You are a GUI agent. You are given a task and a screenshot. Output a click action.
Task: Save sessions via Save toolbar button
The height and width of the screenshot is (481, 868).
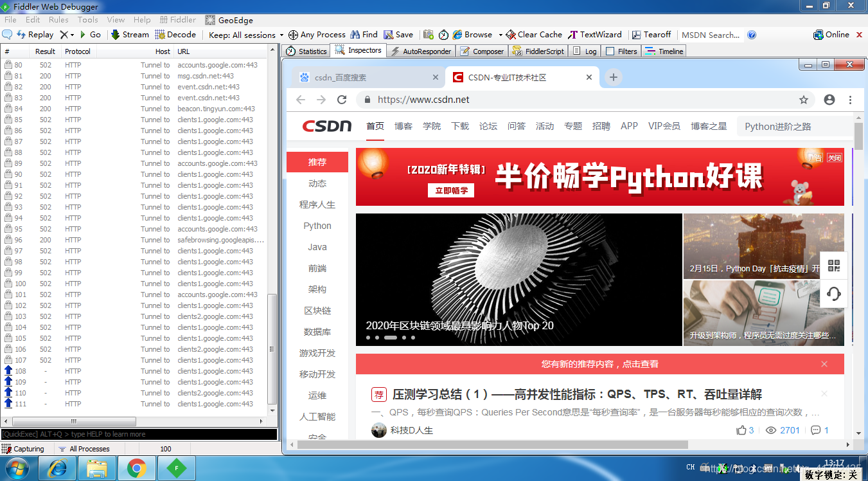pos(398,35)
